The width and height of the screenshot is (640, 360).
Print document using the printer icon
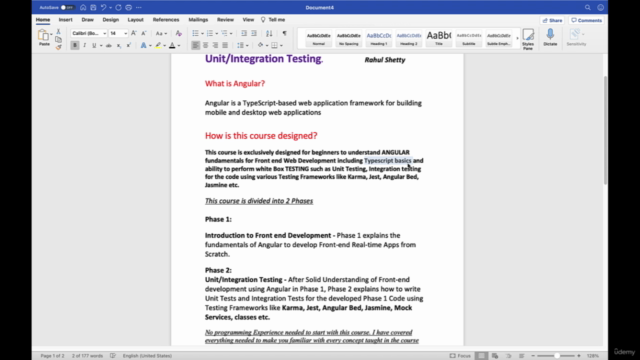129,7
